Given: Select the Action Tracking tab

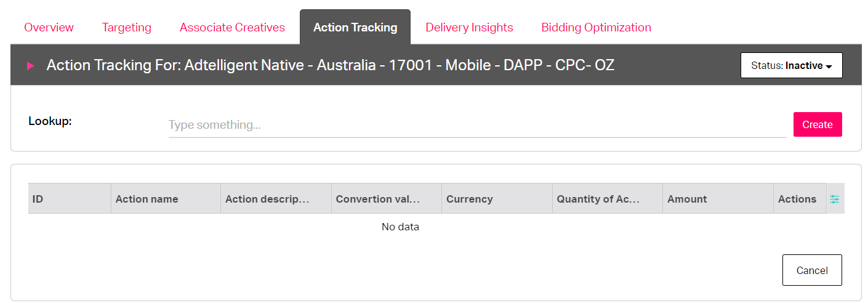Looking at the screenshot, I should pyautogui.click(x=355, y=27).
